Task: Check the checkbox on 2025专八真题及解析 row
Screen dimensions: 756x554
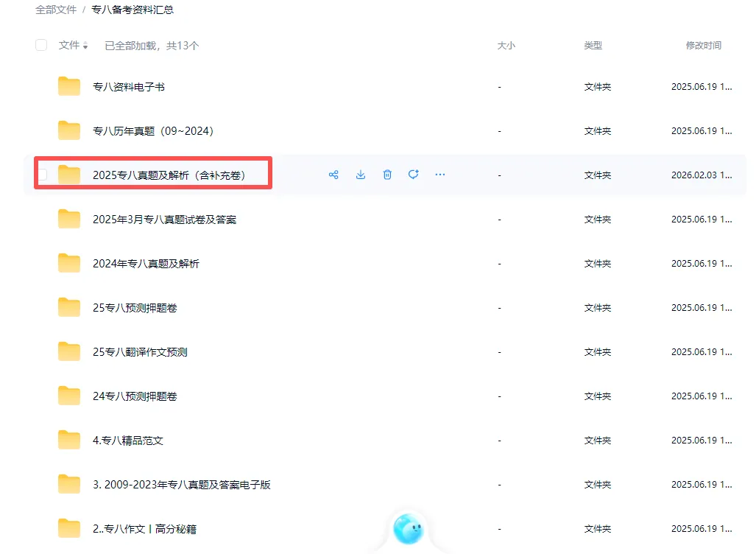Action: 41,175
